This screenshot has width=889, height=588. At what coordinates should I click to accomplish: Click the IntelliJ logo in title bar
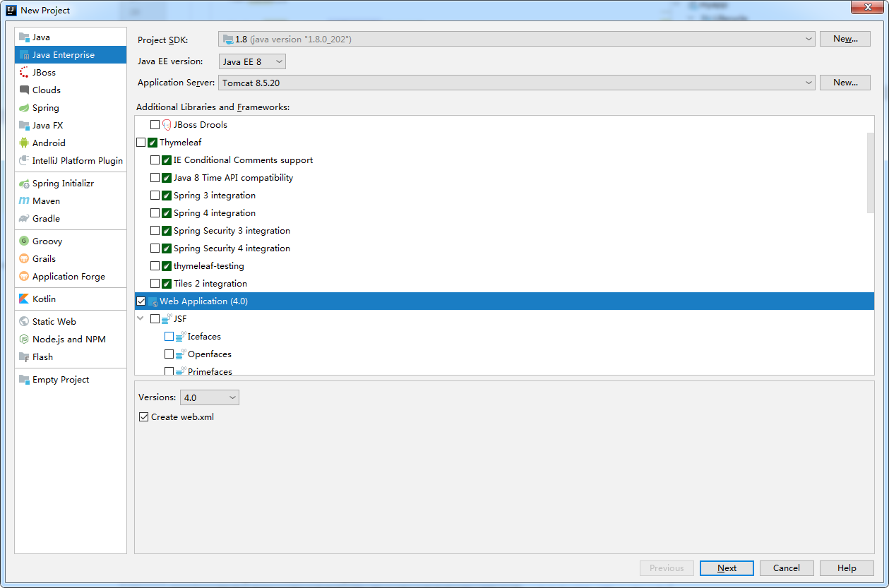pos(11,10)
